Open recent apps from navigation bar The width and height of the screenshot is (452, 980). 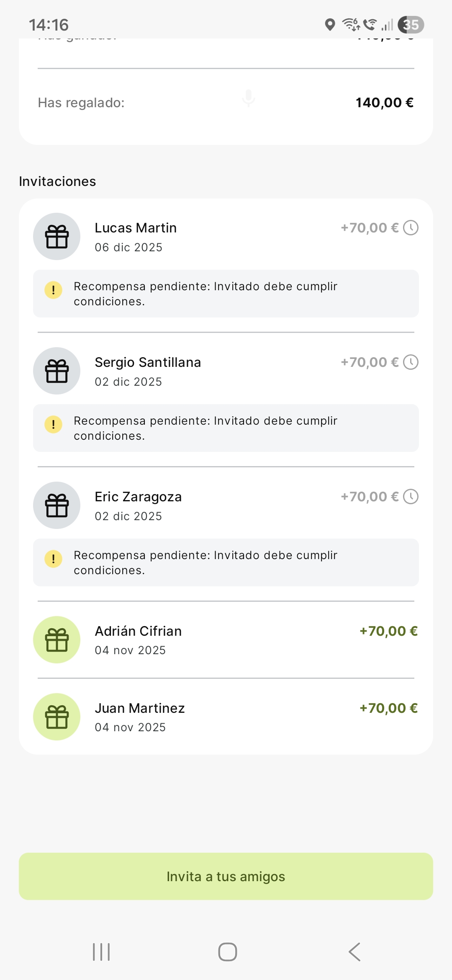(101, 952)
